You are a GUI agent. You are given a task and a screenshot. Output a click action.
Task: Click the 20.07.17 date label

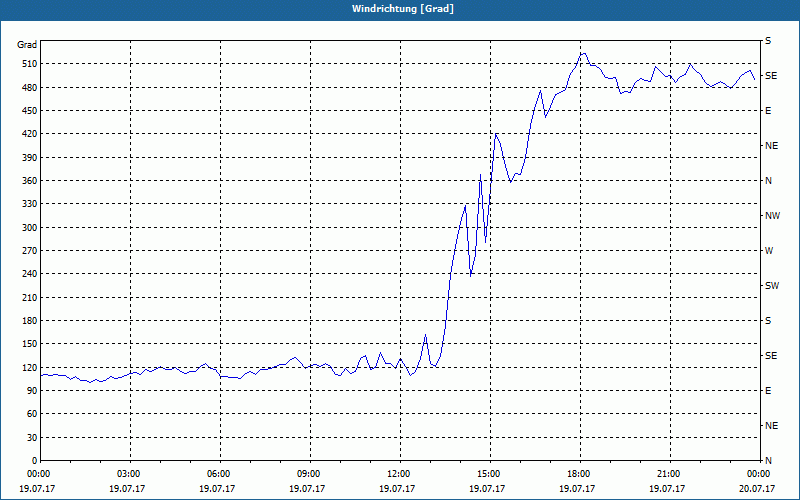(x=757, y=488)
